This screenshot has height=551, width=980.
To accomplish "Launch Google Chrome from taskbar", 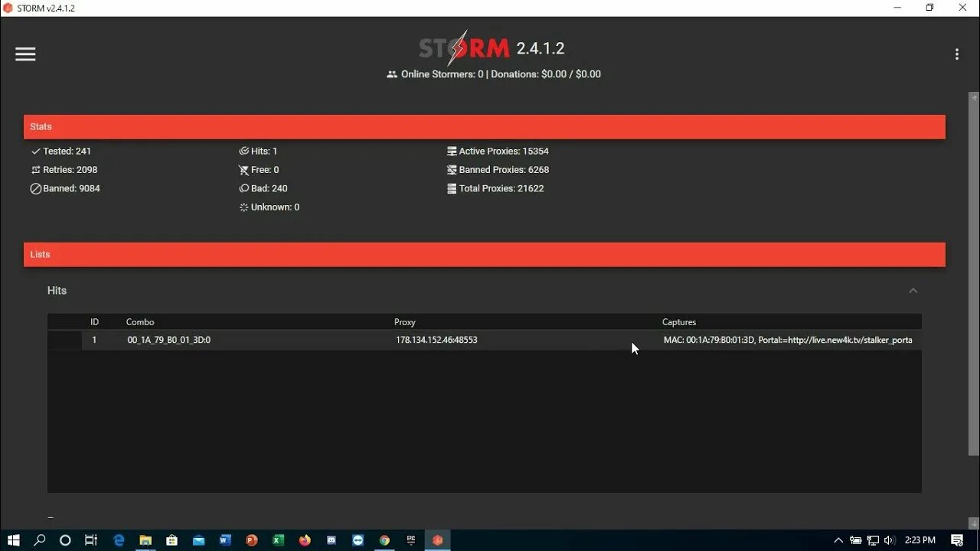I will click(384, 540).
